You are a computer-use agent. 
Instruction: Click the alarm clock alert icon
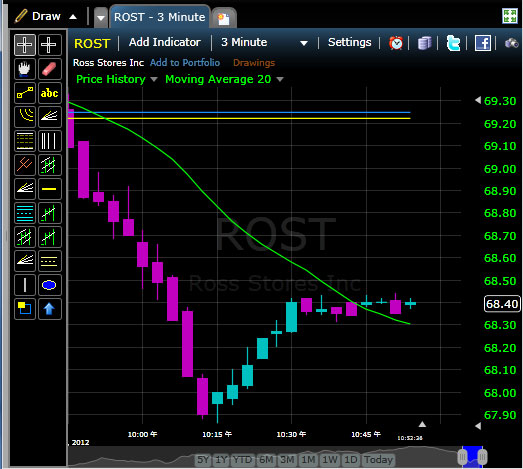396,43
